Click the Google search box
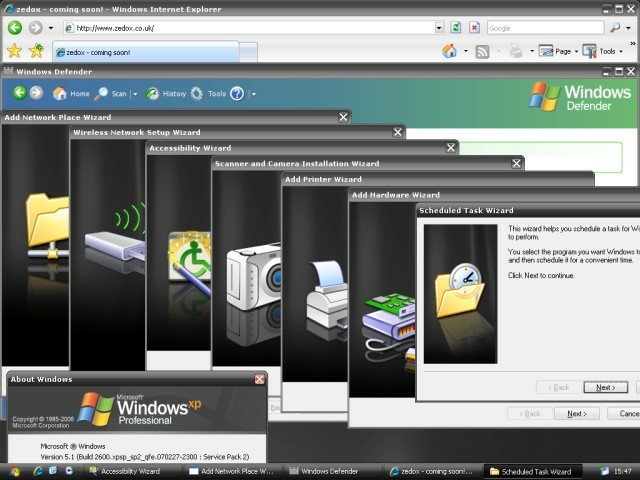This screenshot has width=640, height=480. 545,28
